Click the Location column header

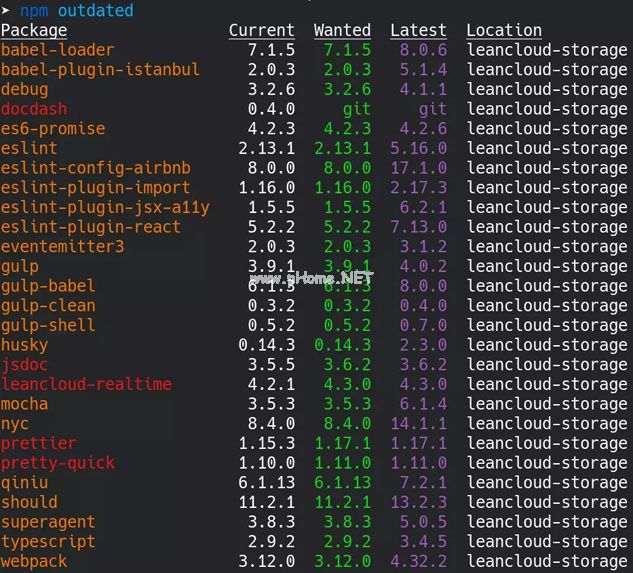(504, 30)
